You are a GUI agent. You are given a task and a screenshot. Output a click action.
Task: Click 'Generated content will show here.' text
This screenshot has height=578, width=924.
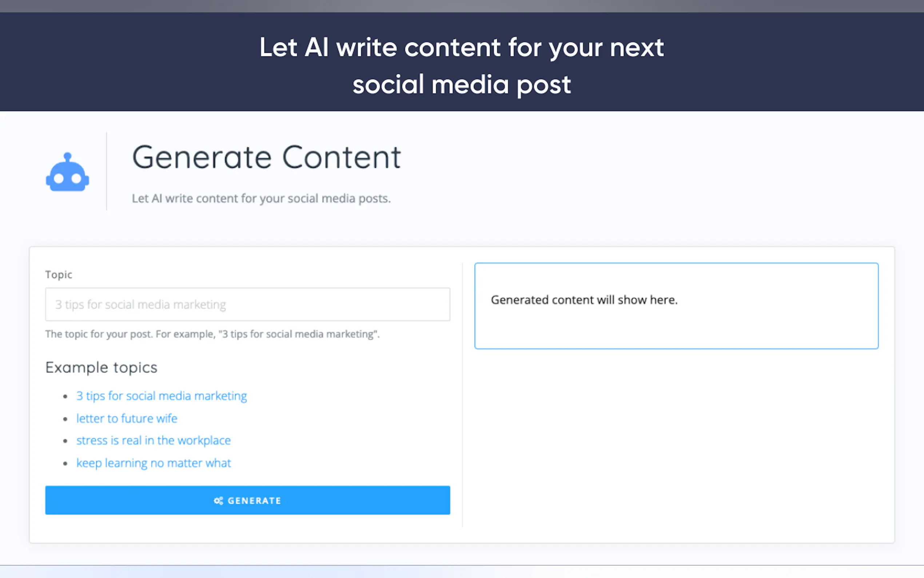[x=584, y=300]
